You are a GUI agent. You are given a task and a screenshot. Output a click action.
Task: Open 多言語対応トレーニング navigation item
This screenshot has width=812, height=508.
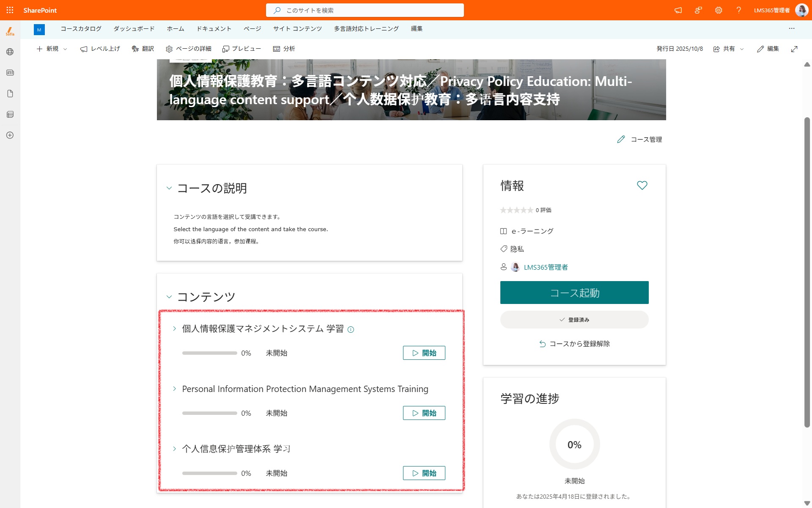(x=366, y=28)
